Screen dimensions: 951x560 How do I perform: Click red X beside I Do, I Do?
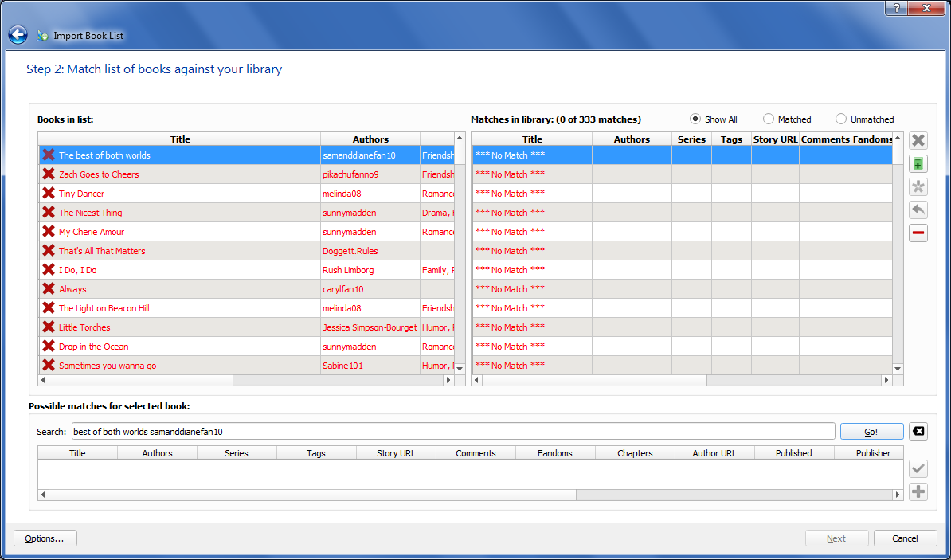(49, 270)
